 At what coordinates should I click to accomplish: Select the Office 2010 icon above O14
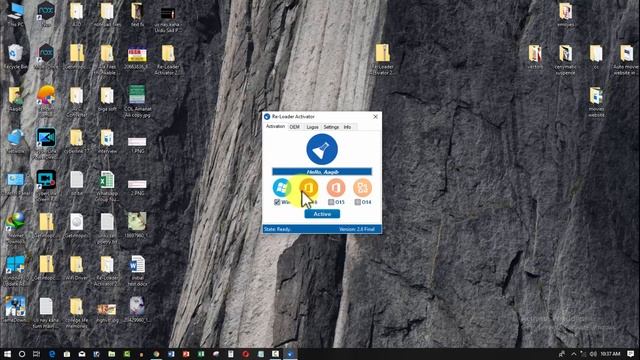point(362,188)
